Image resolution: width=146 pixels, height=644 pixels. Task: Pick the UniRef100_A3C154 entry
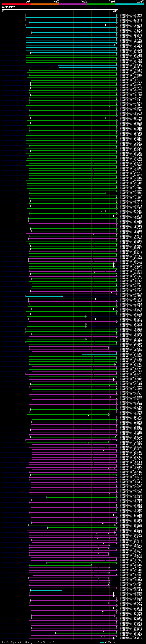coord(131,580)
